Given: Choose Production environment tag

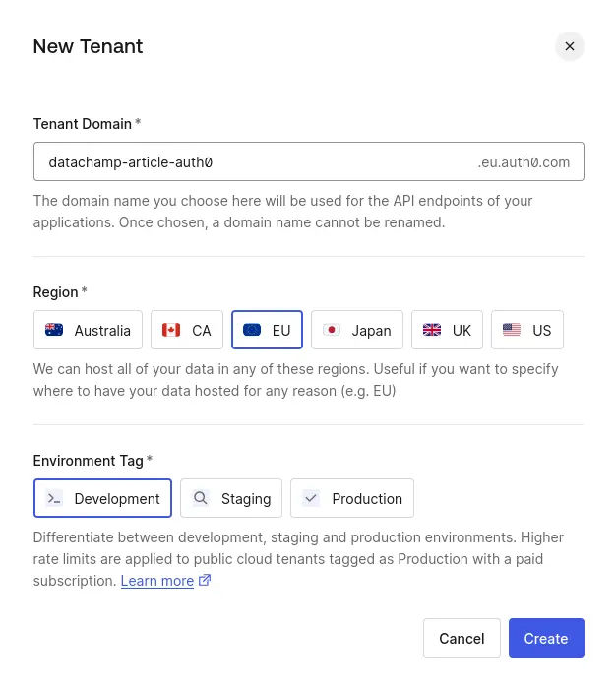Looking at the screenshot, I should tap(352, 498).
